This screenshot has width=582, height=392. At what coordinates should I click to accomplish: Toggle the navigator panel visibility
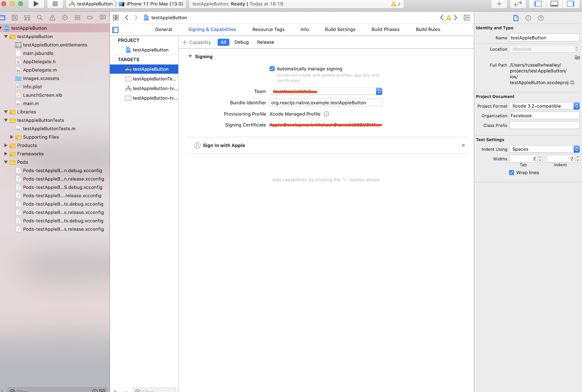point(538,4)
